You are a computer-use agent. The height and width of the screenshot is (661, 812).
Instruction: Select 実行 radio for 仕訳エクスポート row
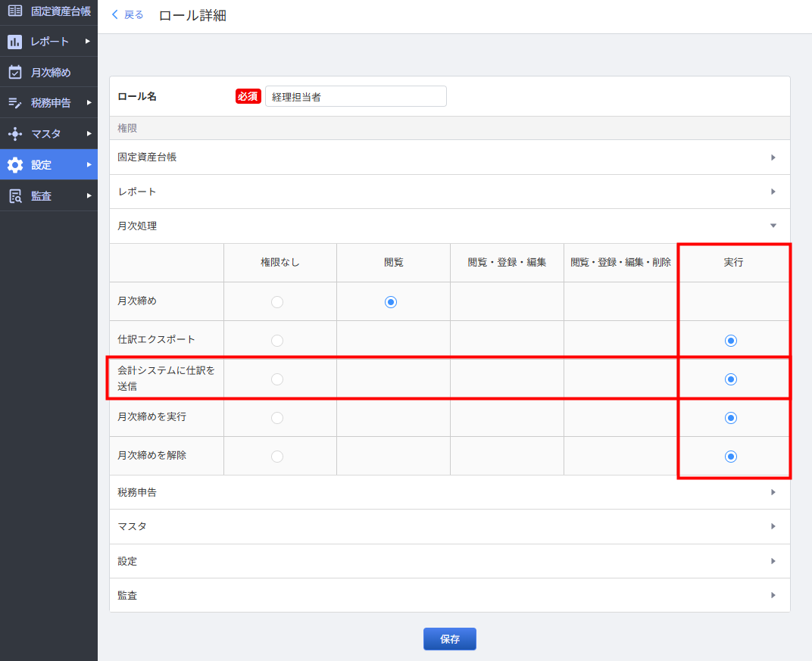tap(731, 341)
